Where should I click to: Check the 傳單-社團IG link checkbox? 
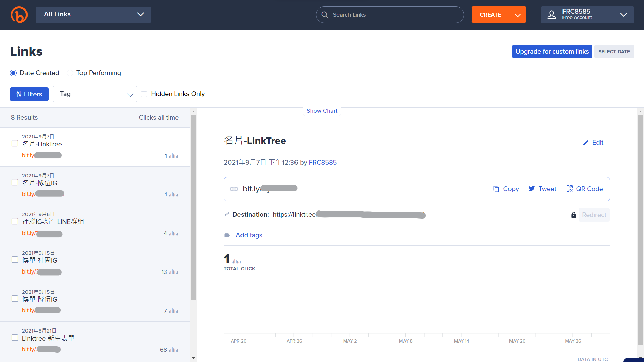(15, 260)
